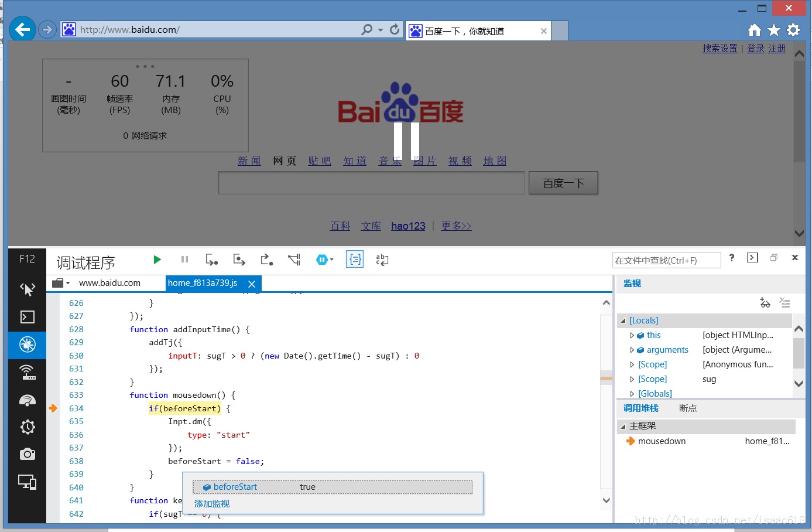Click the address bar search magnifier
The width and height of the screenshot is (812, 532).
coord(367,29)
